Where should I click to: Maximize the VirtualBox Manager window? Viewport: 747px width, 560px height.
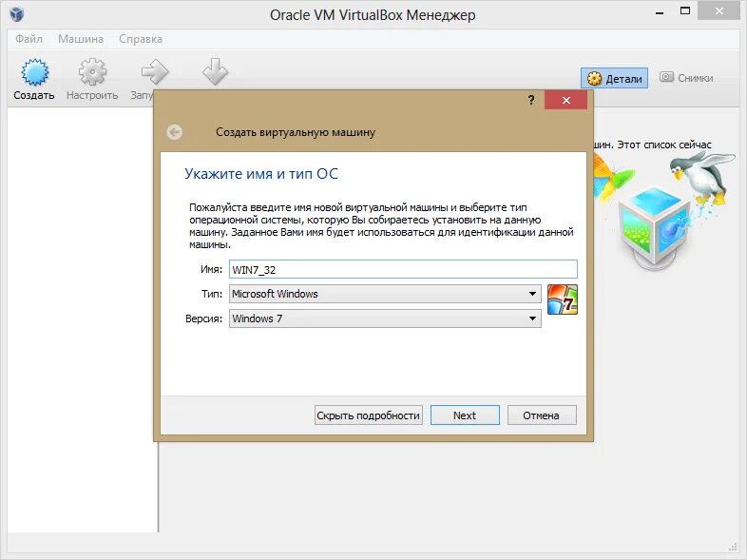[685, 11]
